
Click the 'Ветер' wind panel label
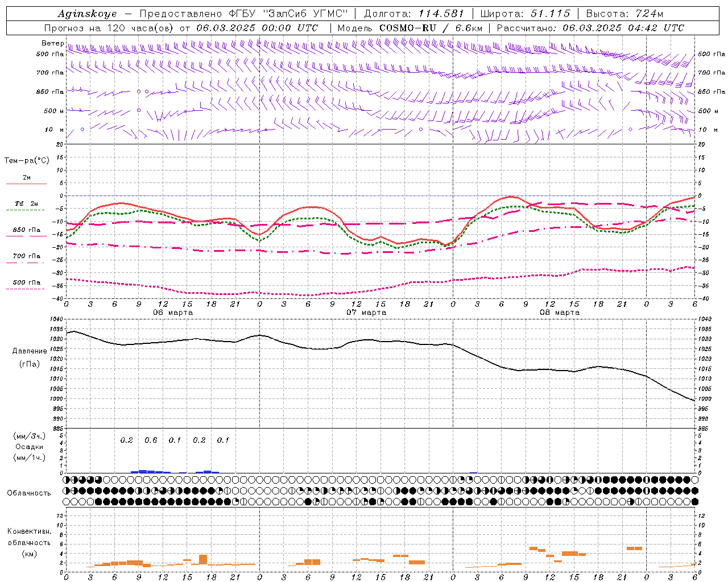(52, 43)
